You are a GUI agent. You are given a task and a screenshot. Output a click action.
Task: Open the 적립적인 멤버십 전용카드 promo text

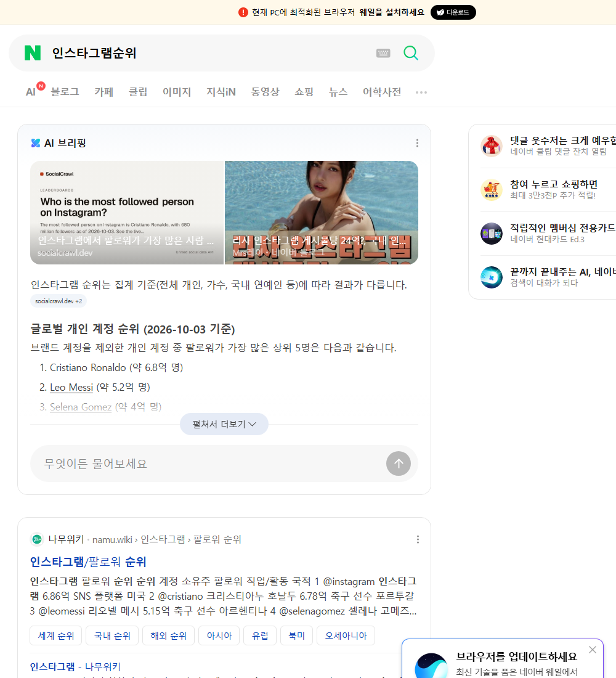click(x=563, y=228)
